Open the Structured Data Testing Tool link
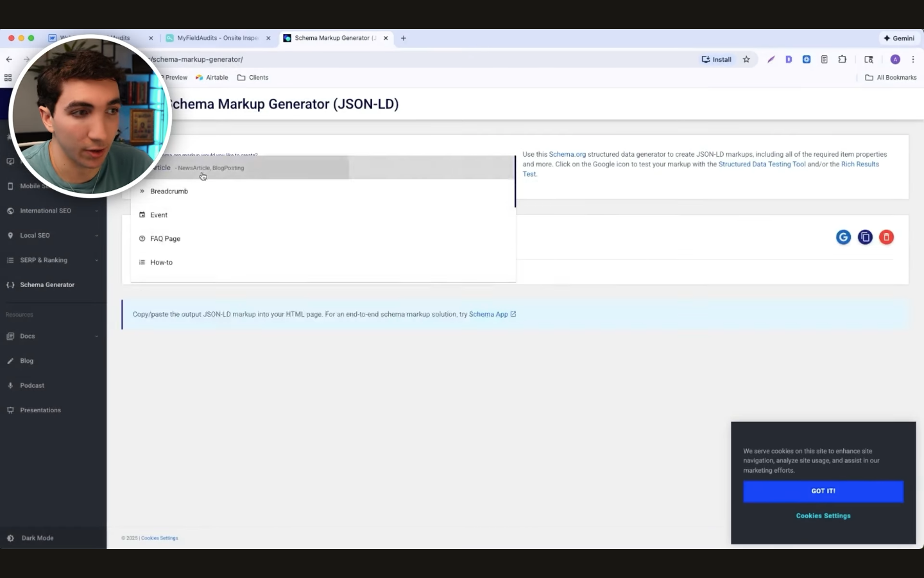Image resolution: width=924 pixels, height=578 pixels. [762, 164]
